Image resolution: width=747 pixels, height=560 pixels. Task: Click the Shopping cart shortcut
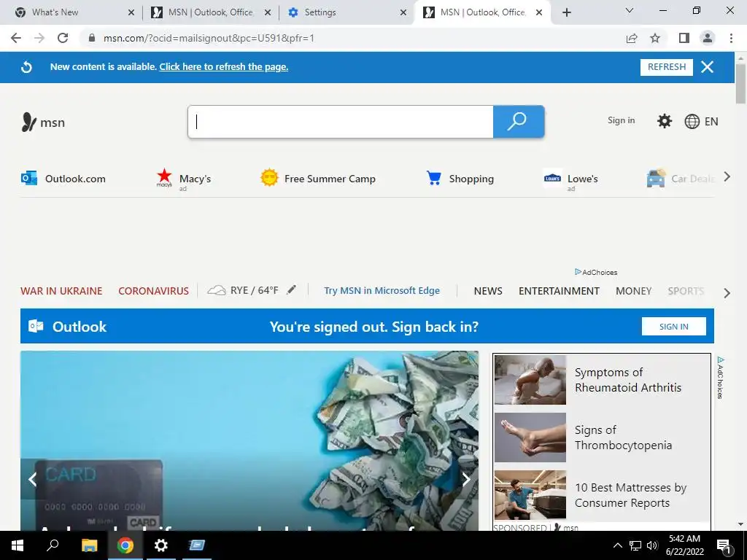tap(460, 179)
